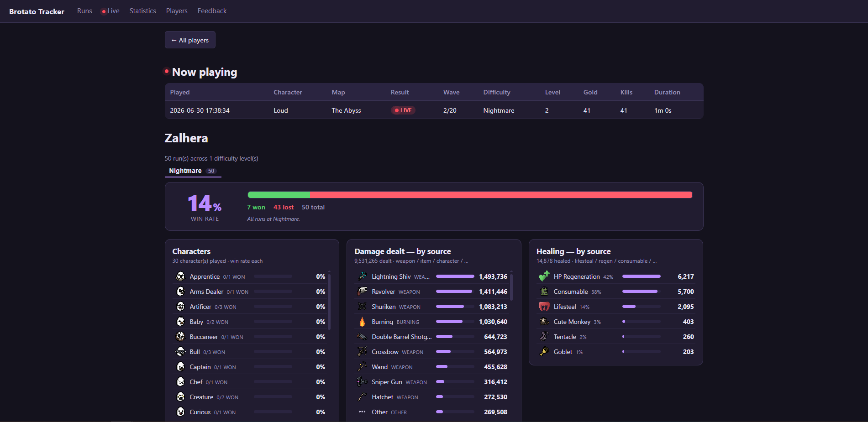Click the Lifesteal healing icon

544,306
